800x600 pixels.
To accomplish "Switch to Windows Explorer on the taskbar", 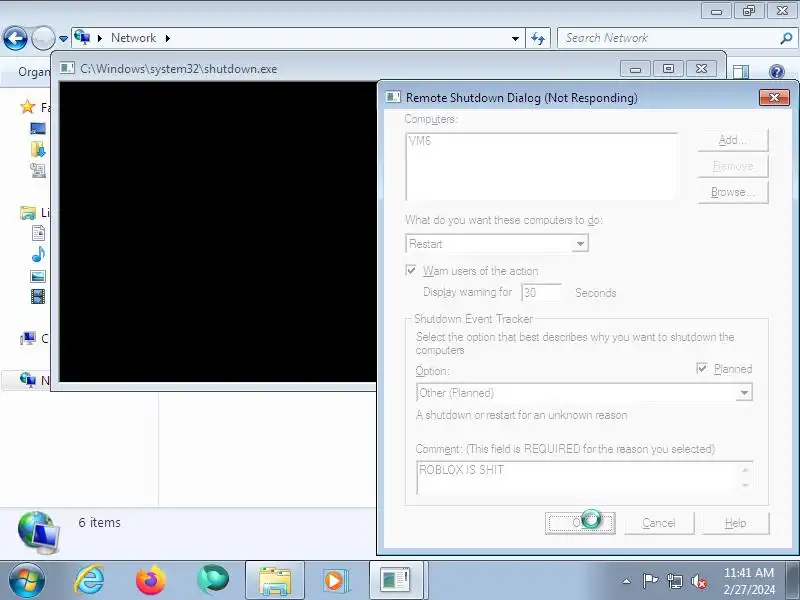I will tap(274, 581).
